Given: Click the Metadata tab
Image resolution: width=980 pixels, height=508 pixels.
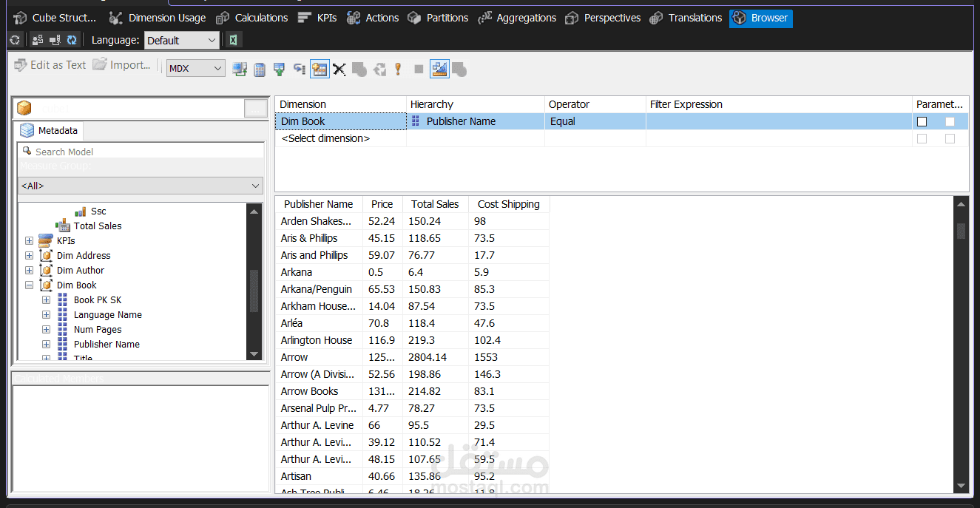Looking at the screenshot, I should [50, 130].
